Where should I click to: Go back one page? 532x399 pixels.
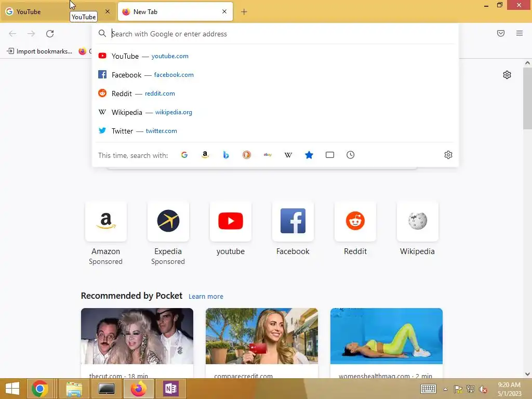(x=12, y=34)
